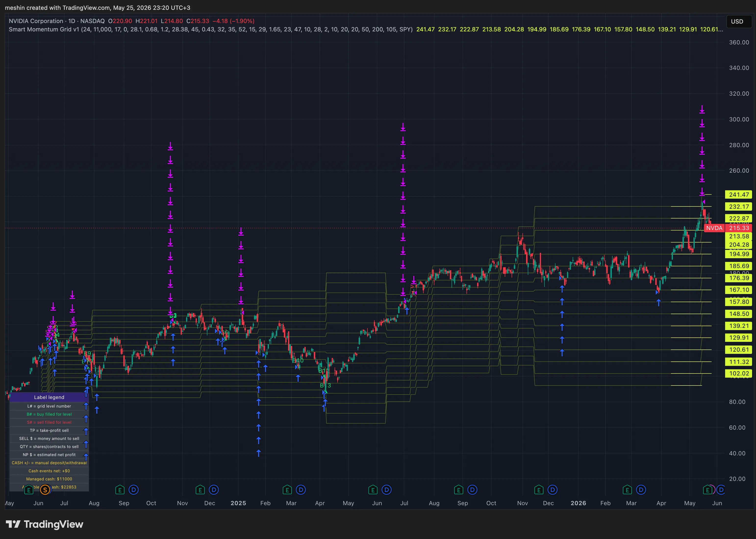Open the dividend D marker after Jun 2025

pyautogui.click(x=387, y=489)
